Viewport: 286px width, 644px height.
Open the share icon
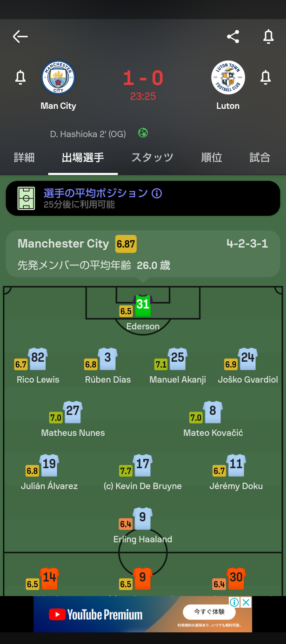pos(233,37)
